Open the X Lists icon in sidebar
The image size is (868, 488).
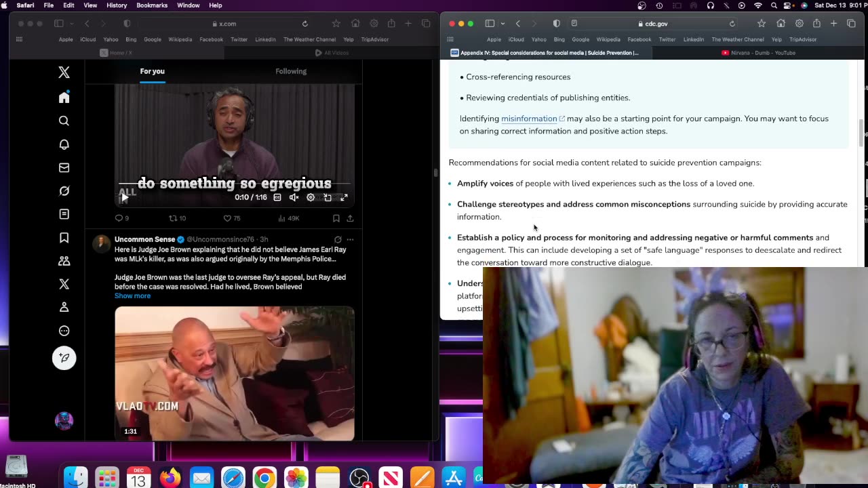(64, 214)
